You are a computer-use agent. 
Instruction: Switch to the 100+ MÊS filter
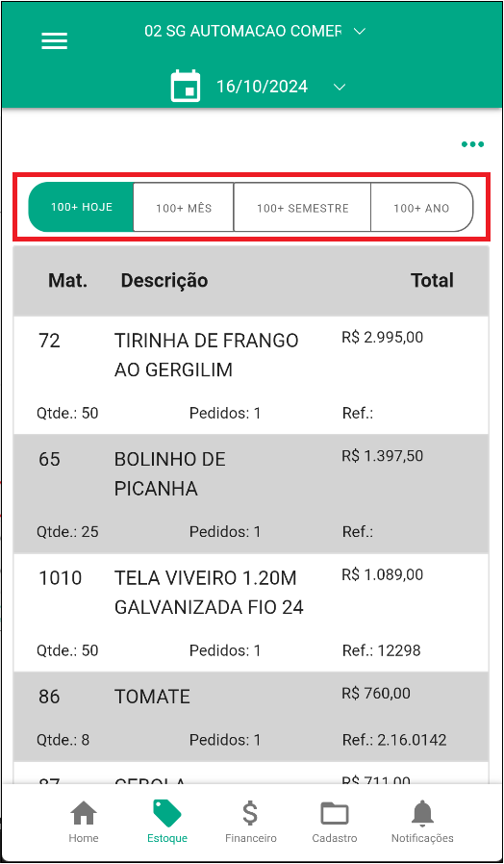pos(184,207)
